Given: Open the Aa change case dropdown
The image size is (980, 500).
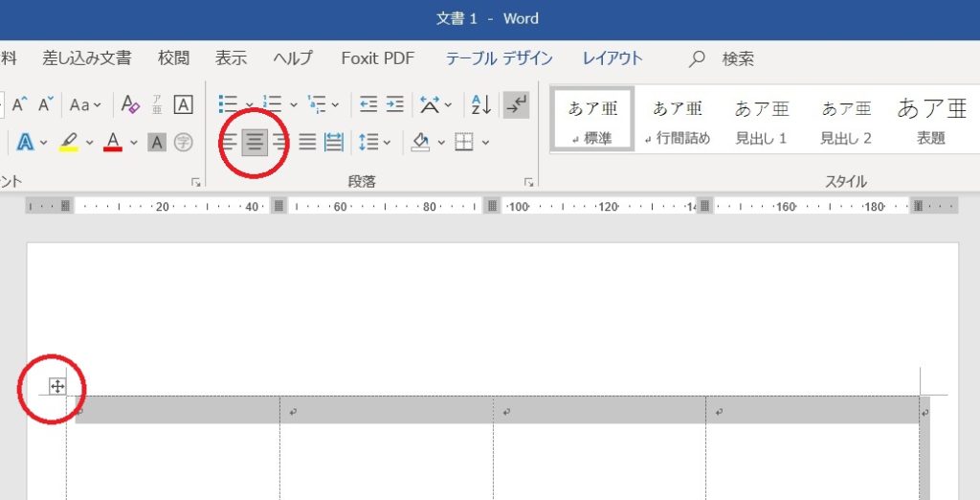Looking at the screenshot, I should coord(85,105).
